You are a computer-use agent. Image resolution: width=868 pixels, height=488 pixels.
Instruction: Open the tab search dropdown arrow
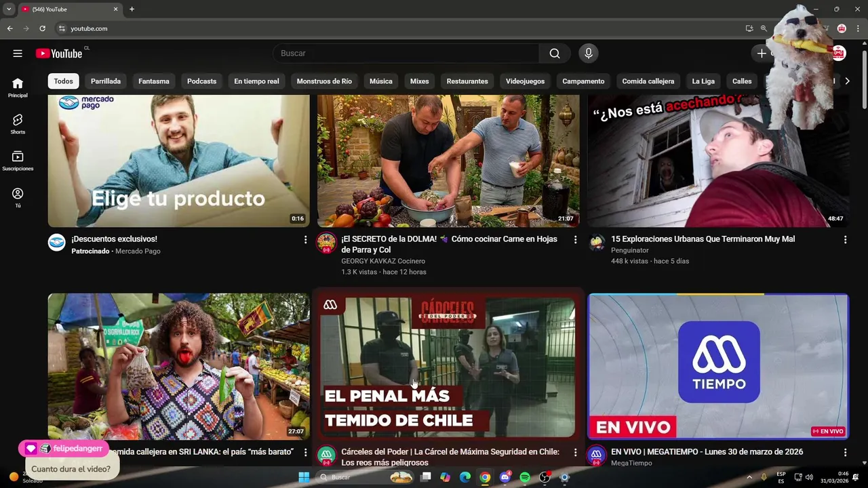pyautogui.click(x=9, y=9)
